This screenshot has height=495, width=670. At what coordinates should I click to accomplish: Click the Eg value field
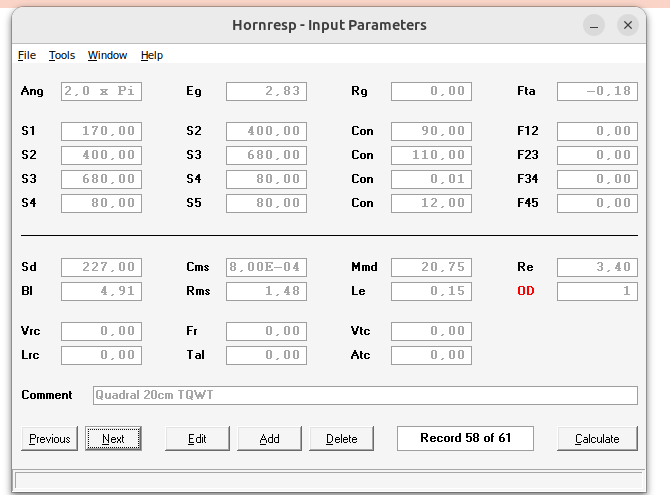[x=266, y=92]
